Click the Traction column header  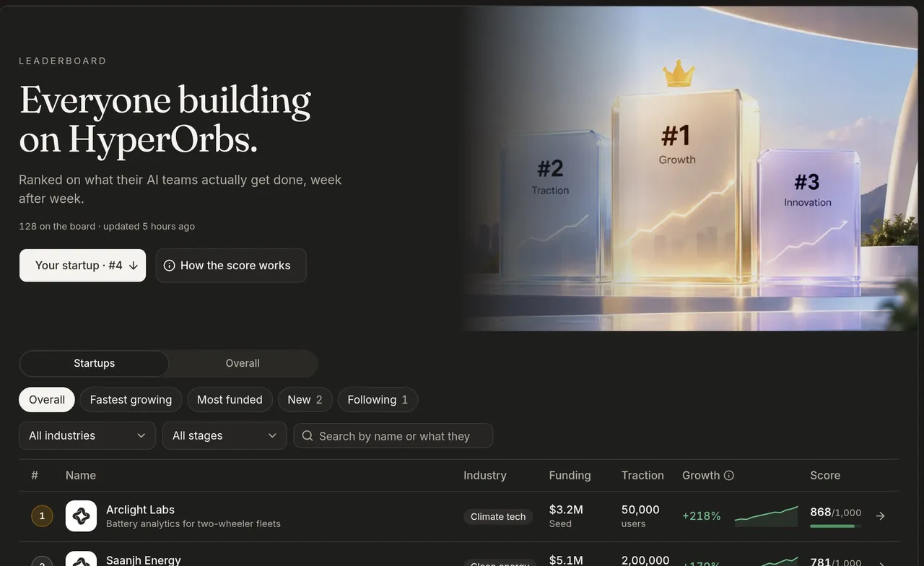(x=642, y=475)
